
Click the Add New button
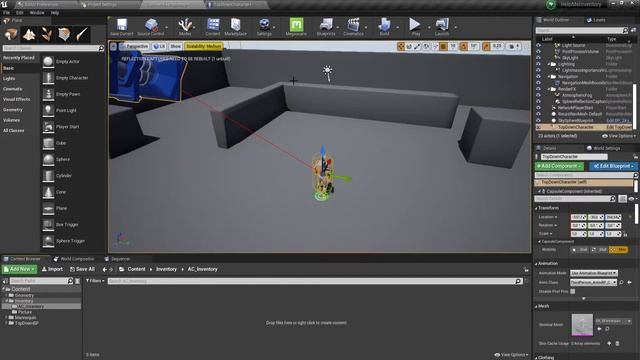pyautogui.click(x=20, y=269)
